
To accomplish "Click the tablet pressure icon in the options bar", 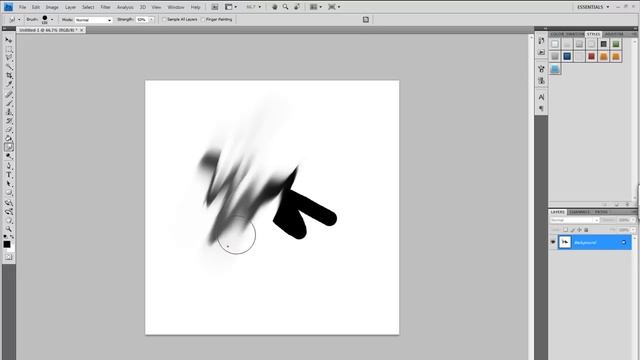I will coord(366,20).
